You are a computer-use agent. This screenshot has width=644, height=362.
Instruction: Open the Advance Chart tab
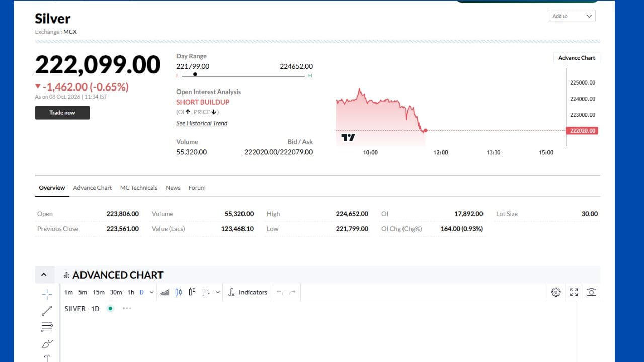tap(93, 188)
